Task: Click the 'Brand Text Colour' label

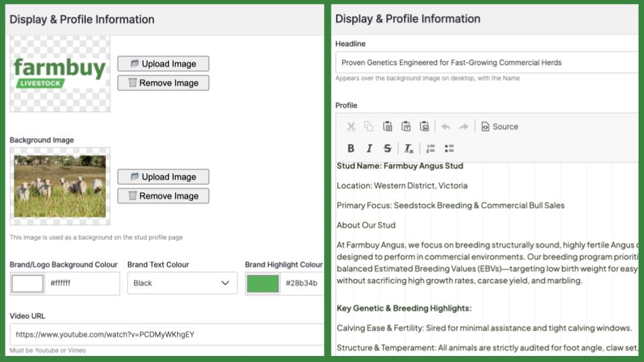Action: pyautogui.click(x=158, y=264)
